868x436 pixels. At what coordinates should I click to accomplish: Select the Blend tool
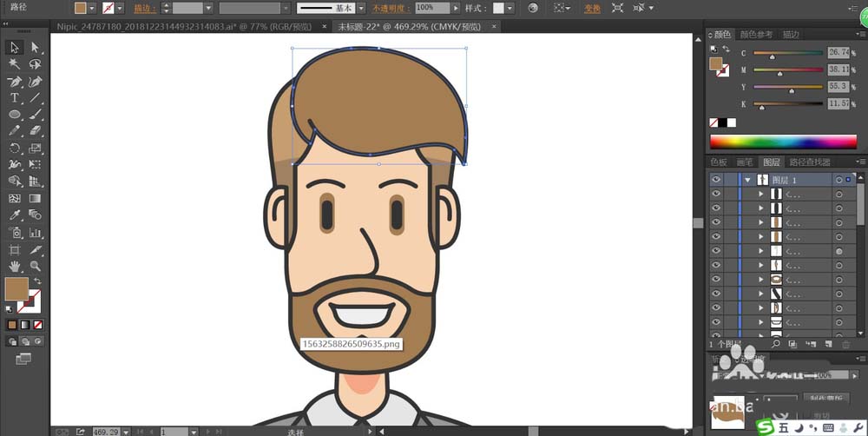[x=35, y=215]
